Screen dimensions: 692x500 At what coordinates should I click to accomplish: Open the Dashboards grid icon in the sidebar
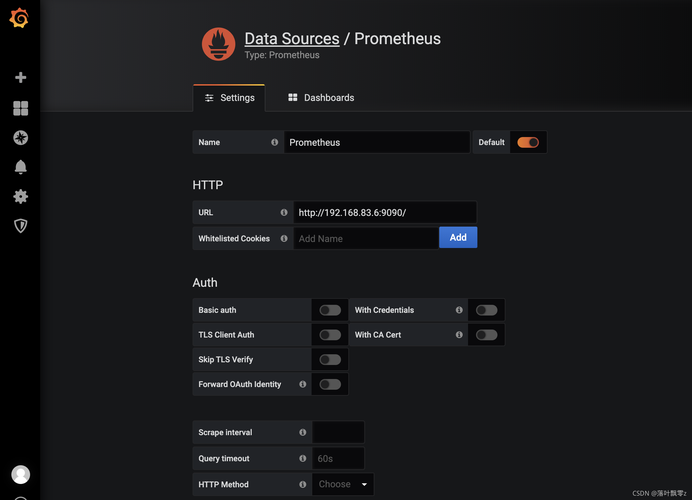20,108
